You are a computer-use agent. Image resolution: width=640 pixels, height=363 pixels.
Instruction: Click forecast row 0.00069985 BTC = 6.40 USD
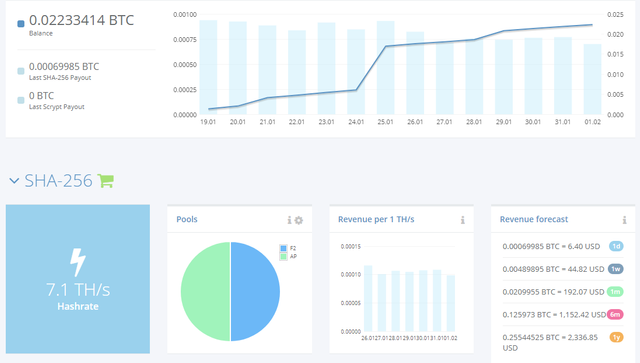[x=551, y=246]
